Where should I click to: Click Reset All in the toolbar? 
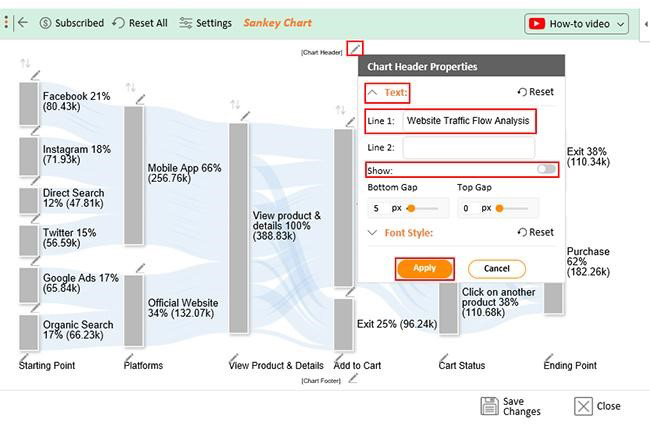(140, 23)
